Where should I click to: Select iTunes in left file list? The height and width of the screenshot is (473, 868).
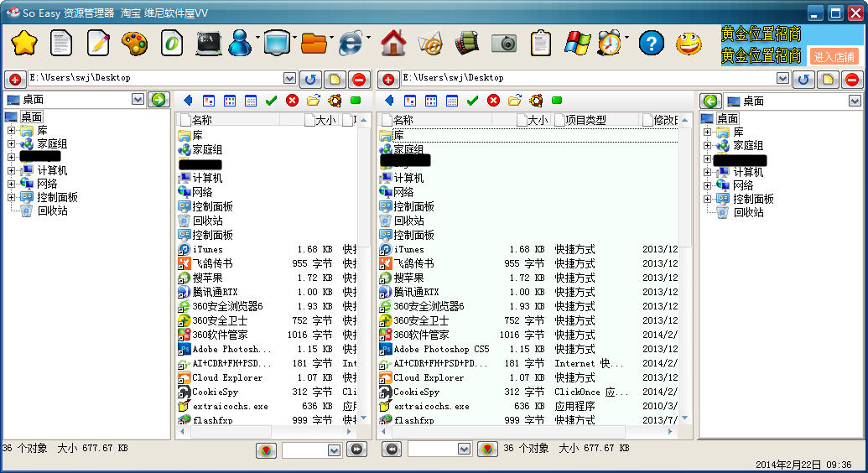pos(208,249)
